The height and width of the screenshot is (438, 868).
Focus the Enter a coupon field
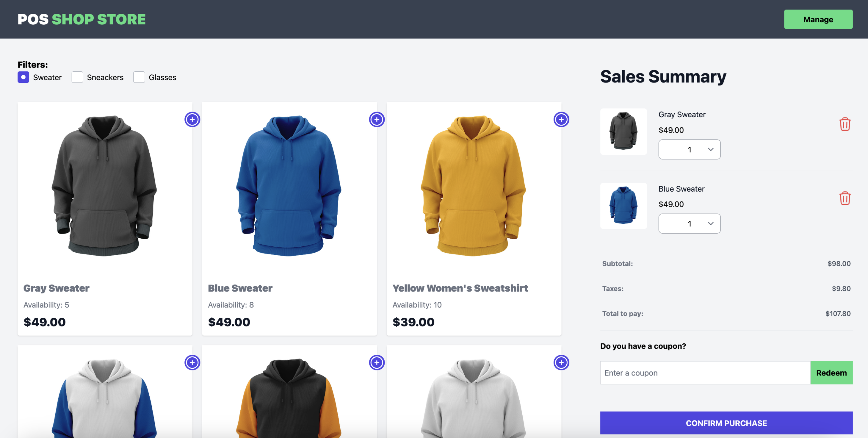pos(705,373)
